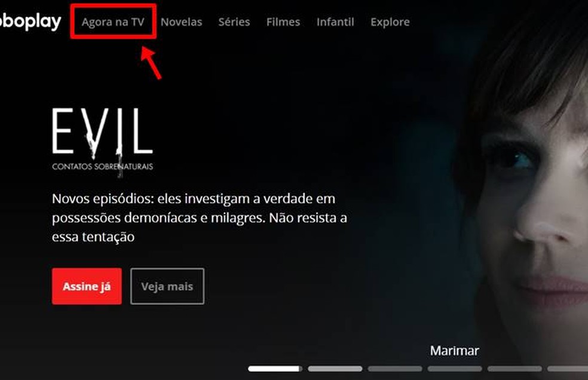Go to the Novelas section
The width and height of the screenshot is (588, 380).
(181, 22)
